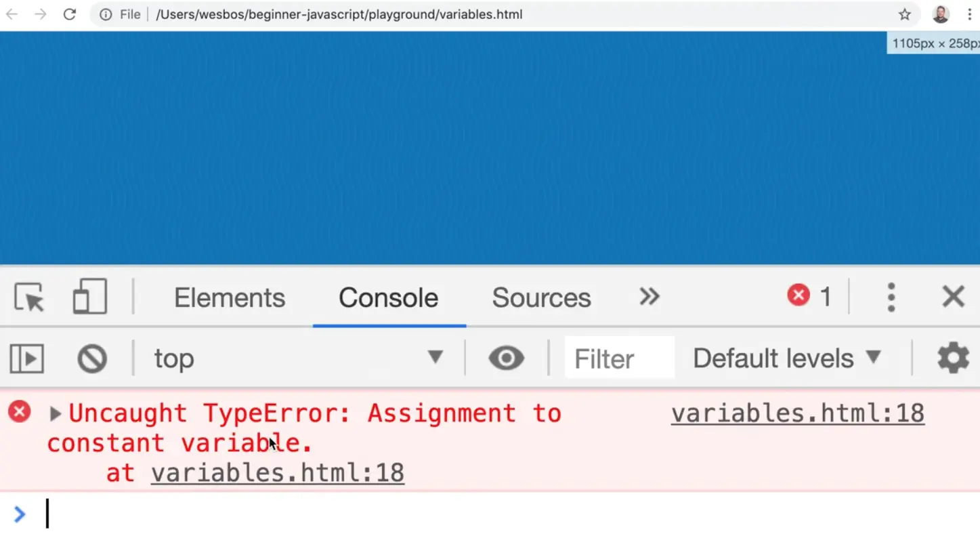This screenshot has height=534, width=980.
Task: Click the red error count badge
Action: (809, 296)
